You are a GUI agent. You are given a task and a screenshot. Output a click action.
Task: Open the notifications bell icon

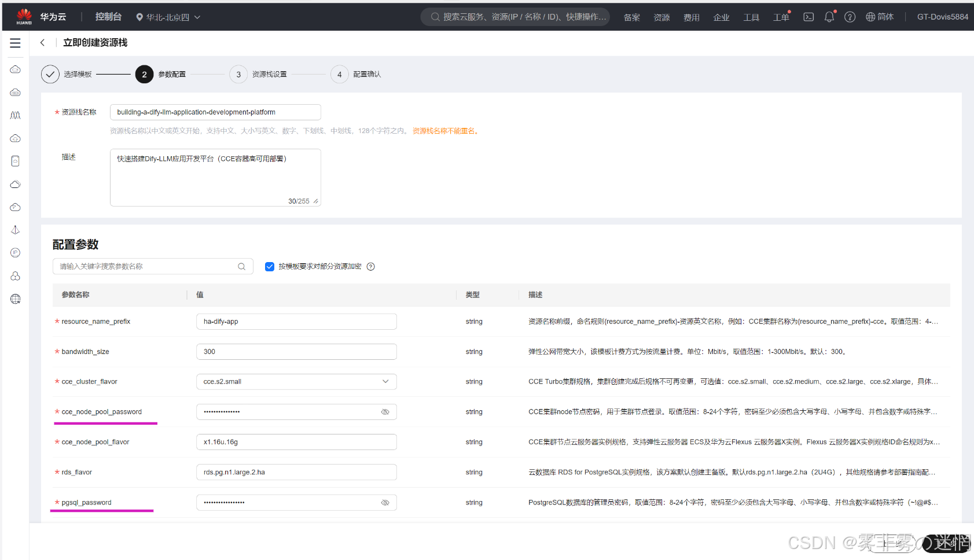pos(829,17)
